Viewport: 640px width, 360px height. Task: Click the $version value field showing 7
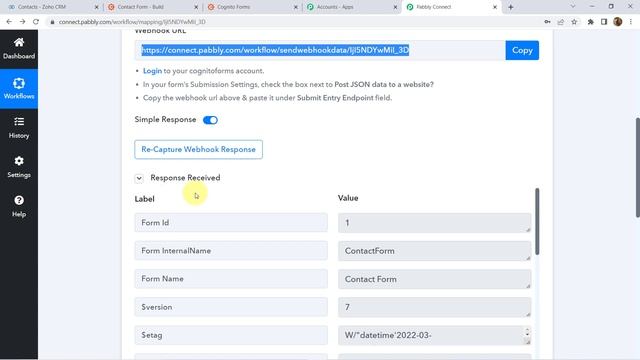point(435,307)
